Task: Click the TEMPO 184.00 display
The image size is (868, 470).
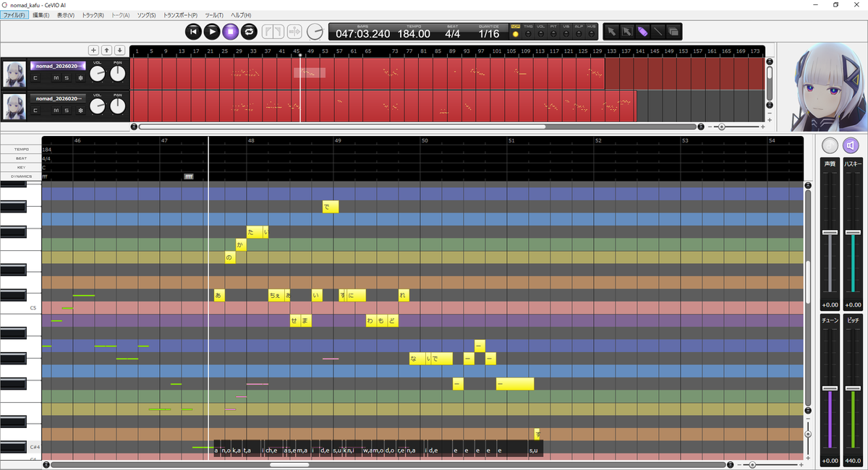Action: pyautogui.click(x=414, y=34)
